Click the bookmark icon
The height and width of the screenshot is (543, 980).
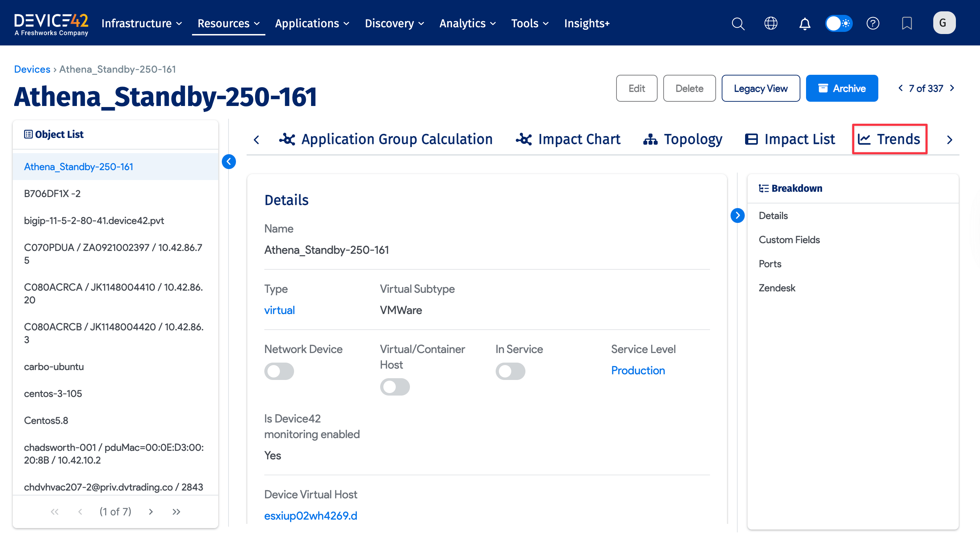pos(907,24)
